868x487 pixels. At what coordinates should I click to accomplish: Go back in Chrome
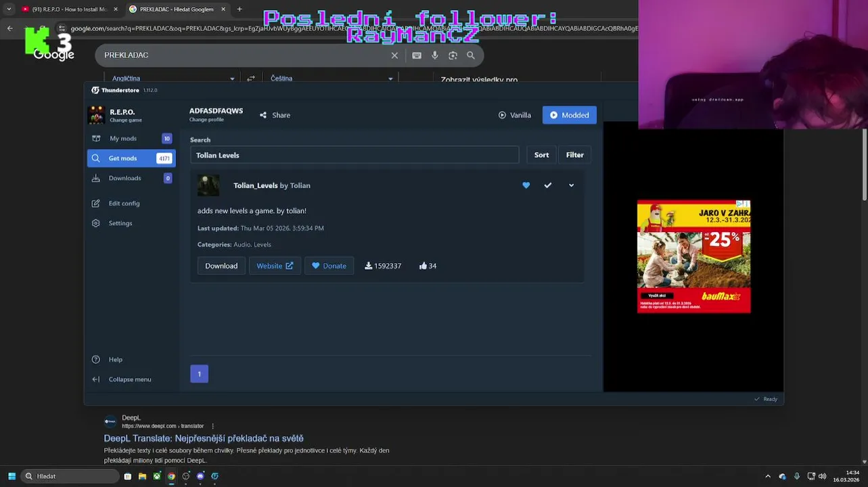click(x=9, y=28)
